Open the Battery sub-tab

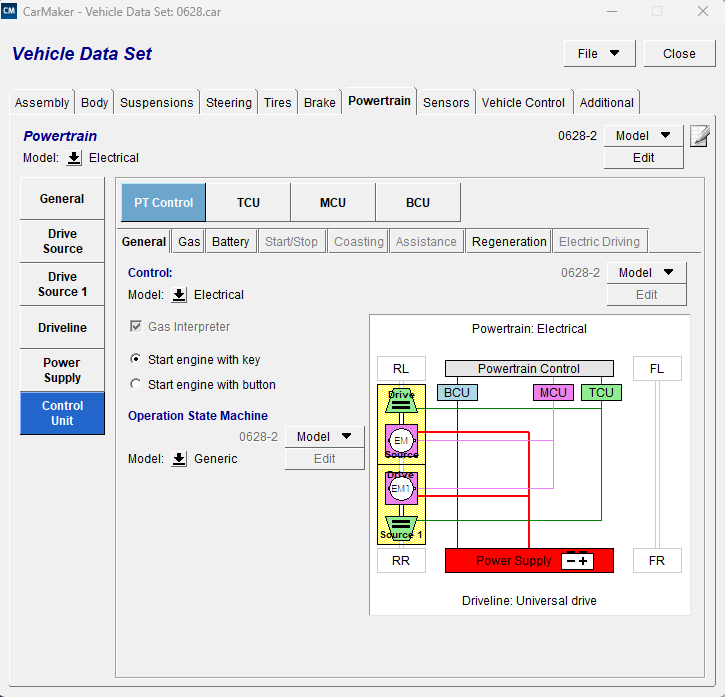[x=230, y=241]
